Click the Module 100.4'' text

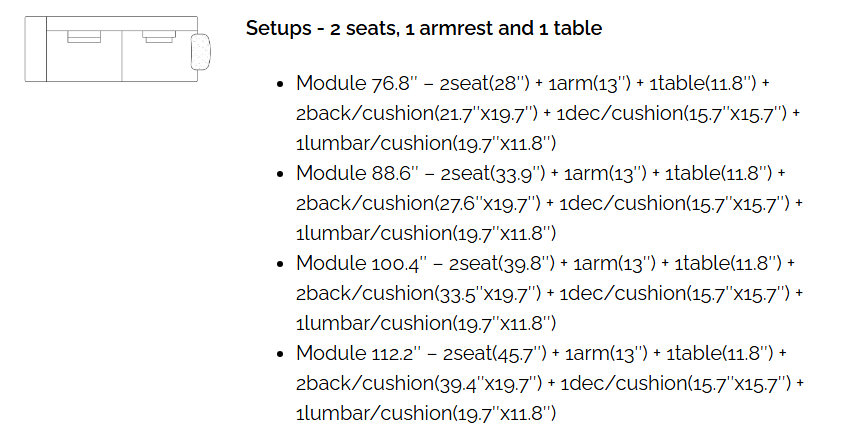[361, 264]
